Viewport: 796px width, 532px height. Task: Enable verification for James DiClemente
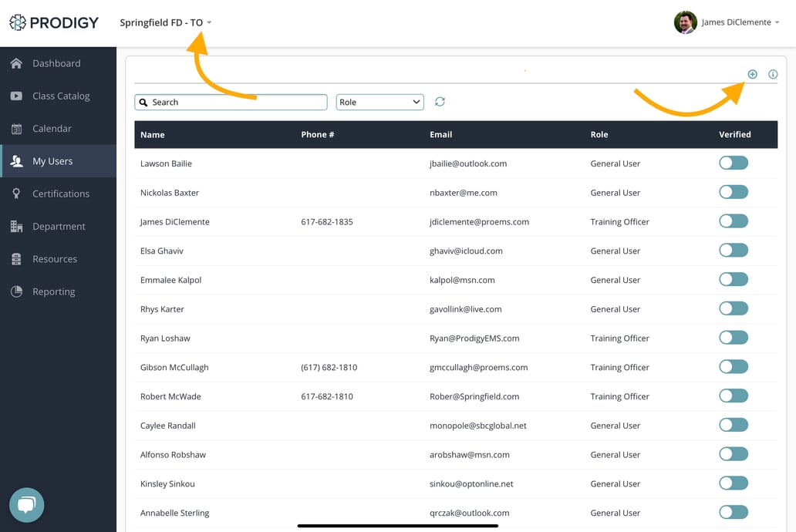[x=733, y=221]
